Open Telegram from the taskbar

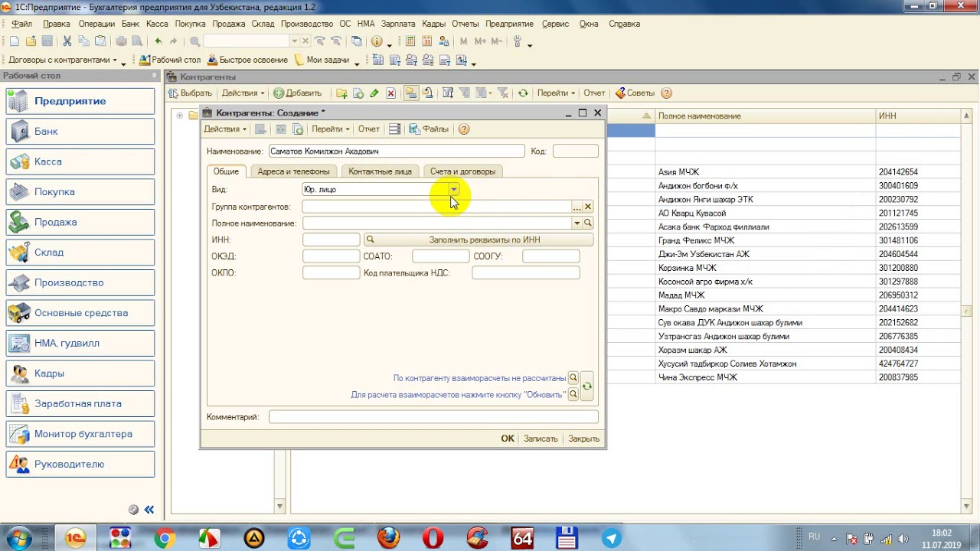pos(612,538)
